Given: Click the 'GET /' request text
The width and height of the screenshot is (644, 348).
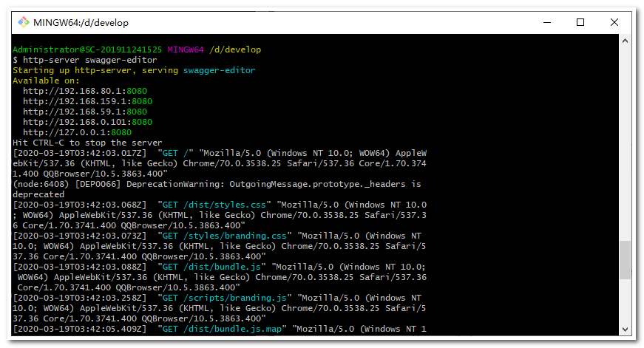Looking at the screenshot, I should coord(175,153).
